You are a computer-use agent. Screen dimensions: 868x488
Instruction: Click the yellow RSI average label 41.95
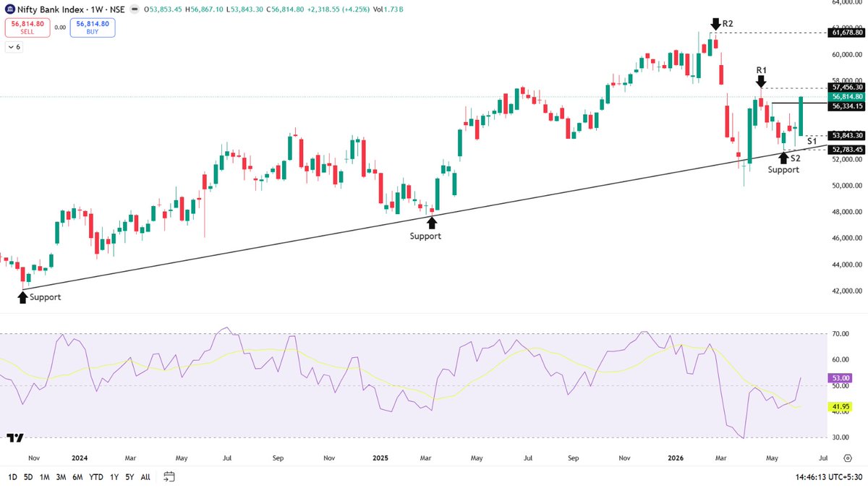(x=841, y=408)
